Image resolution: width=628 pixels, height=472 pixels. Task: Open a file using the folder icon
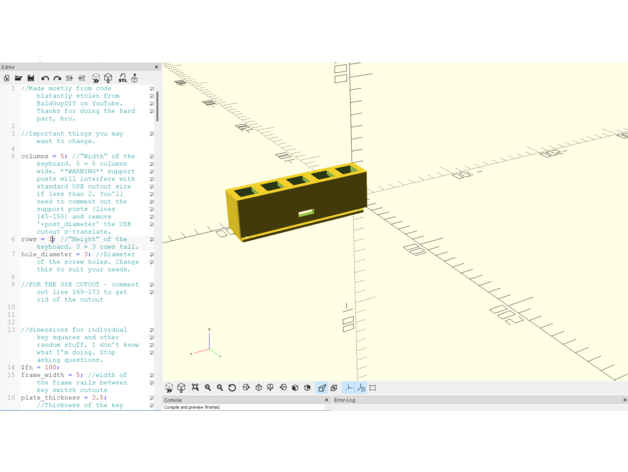click(18, 78)
